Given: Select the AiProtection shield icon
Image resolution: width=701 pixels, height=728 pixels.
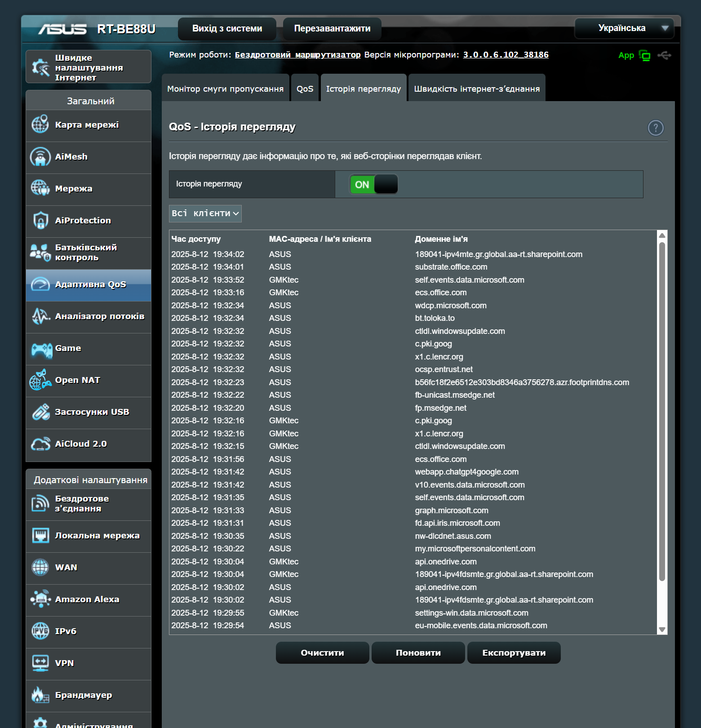Looking at the screenshot, I should 40,220.
